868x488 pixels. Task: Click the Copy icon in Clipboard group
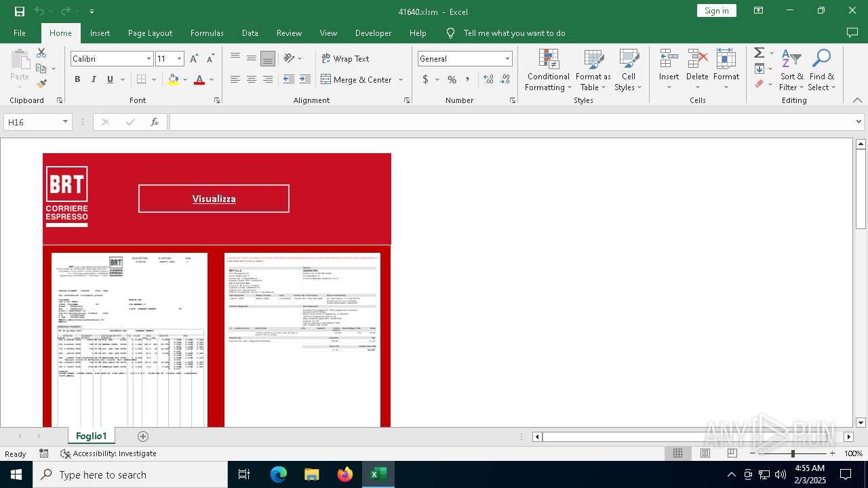(41, 68)
